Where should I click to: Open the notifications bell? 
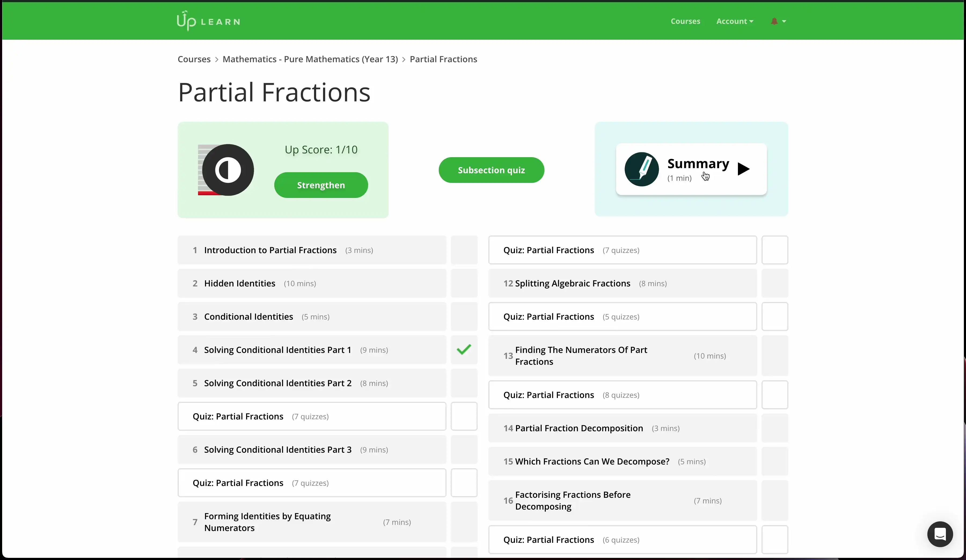pyautogui.click(x=774, y=21)
